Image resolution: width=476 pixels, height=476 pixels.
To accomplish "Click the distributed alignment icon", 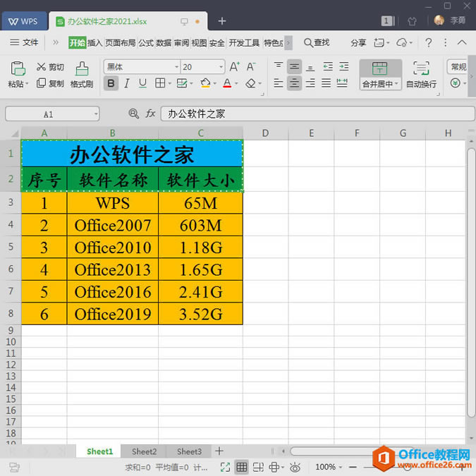I will coord(342,83).
